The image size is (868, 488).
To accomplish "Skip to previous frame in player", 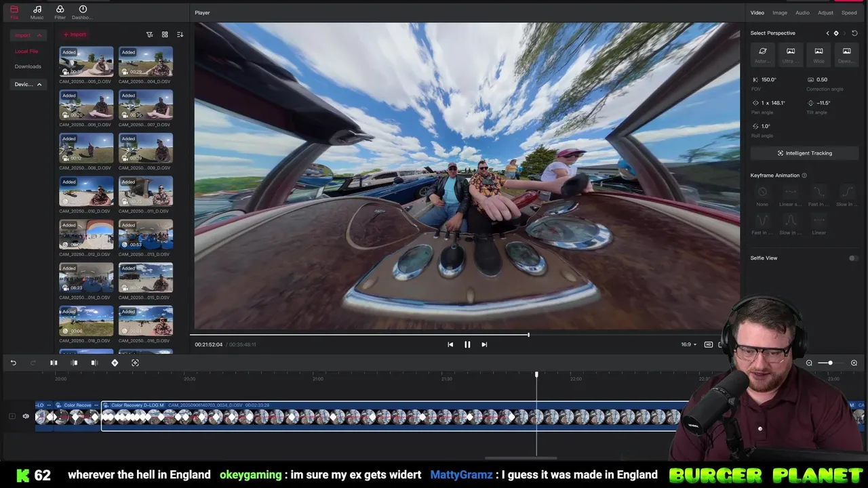I will pyautogui.click(x=450, y=344).
